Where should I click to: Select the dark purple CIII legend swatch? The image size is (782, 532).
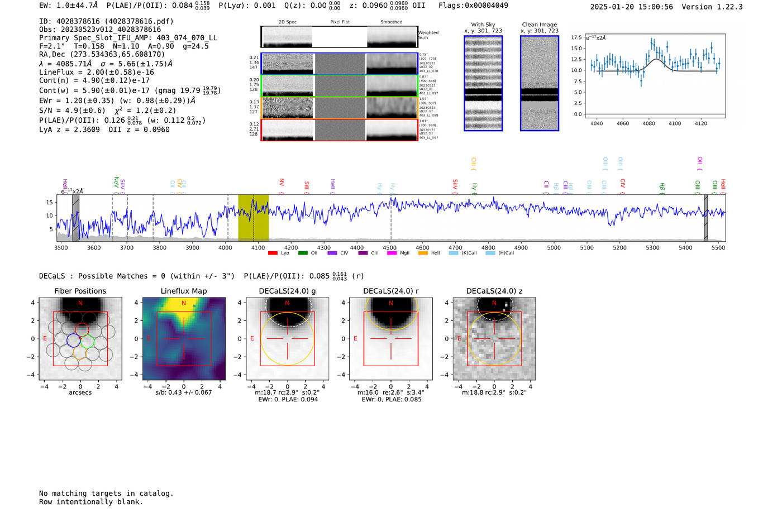pyautogui.click(x=363, y=253)
